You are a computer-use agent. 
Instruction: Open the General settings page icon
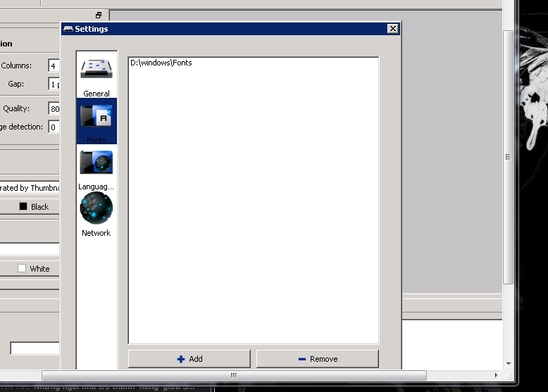pyautogui.click(x=96, y=69)
